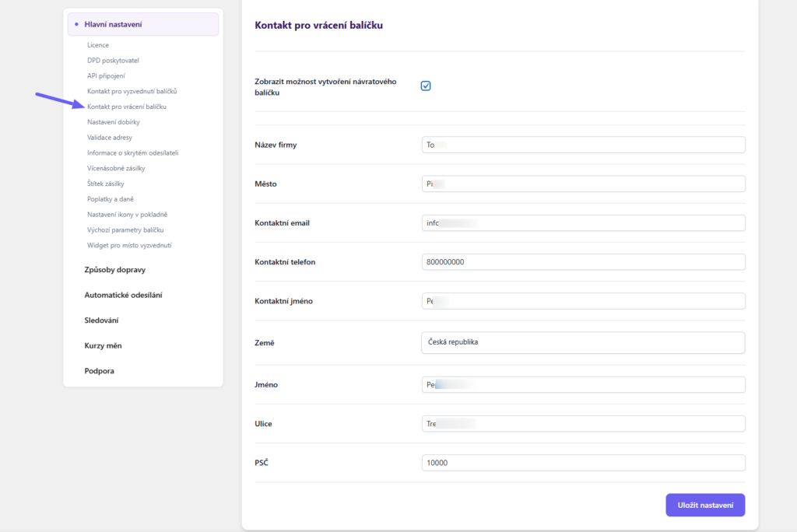797x532 pixels.
Task: Open the API připojení page
Action: tap(106, 75)
